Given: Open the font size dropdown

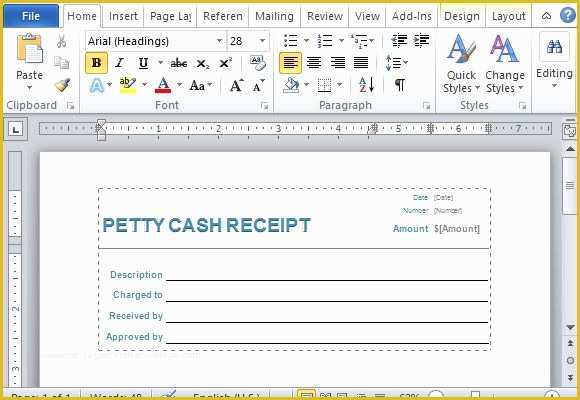Looking at the screenshot, I should click(262, 41).
